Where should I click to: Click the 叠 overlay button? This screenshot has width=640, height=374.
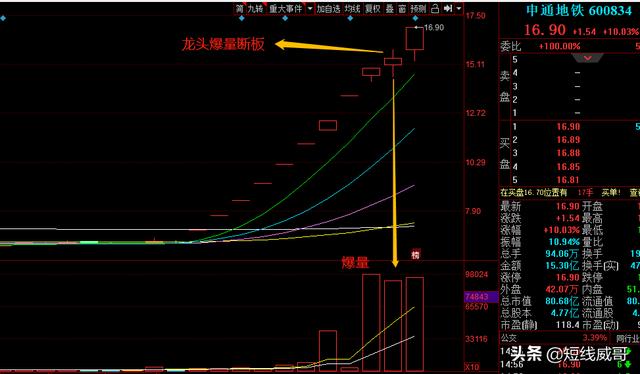click(390, 9)
